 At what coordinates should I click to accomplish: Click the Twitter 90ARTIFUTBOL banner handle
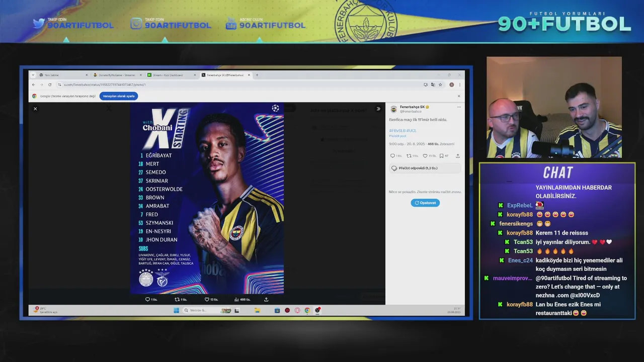80,25
